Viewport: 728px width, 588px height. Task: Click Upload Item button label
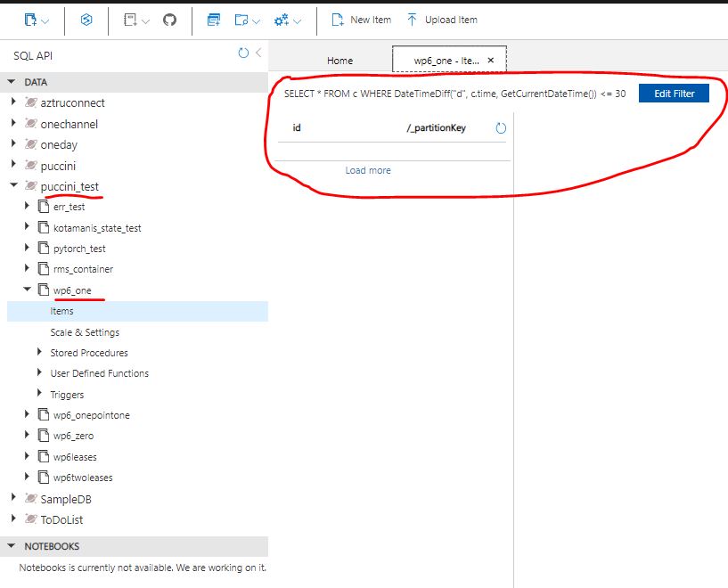451,20
